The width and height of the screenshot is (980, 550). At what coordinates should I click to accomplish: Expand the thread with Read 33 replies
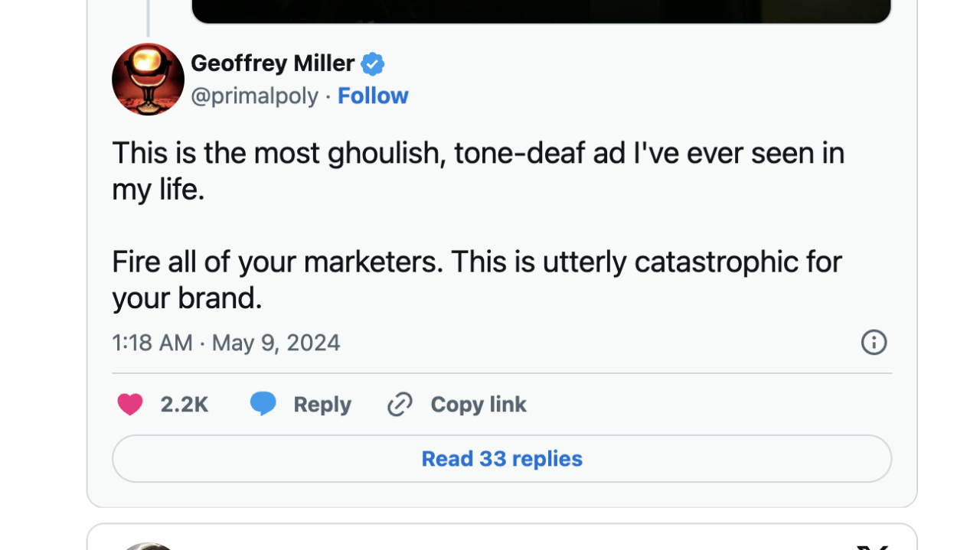501,459
